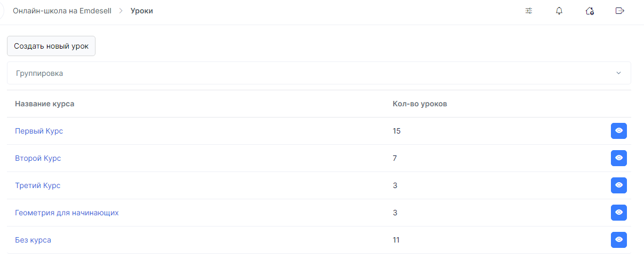644x273 pixels.
Task: Open the Первый Курс link
Action: [39, 131]
